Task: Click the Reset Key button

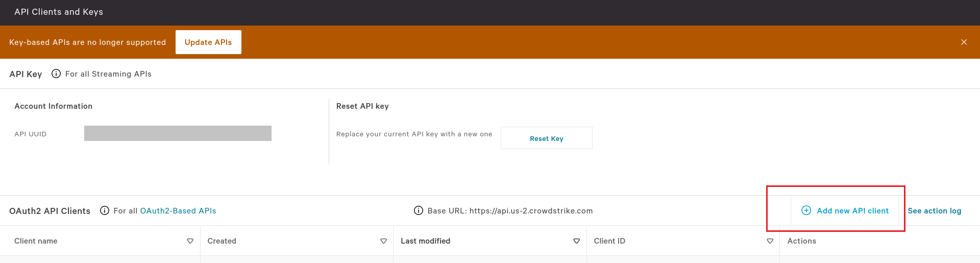Action: (547, 138)
